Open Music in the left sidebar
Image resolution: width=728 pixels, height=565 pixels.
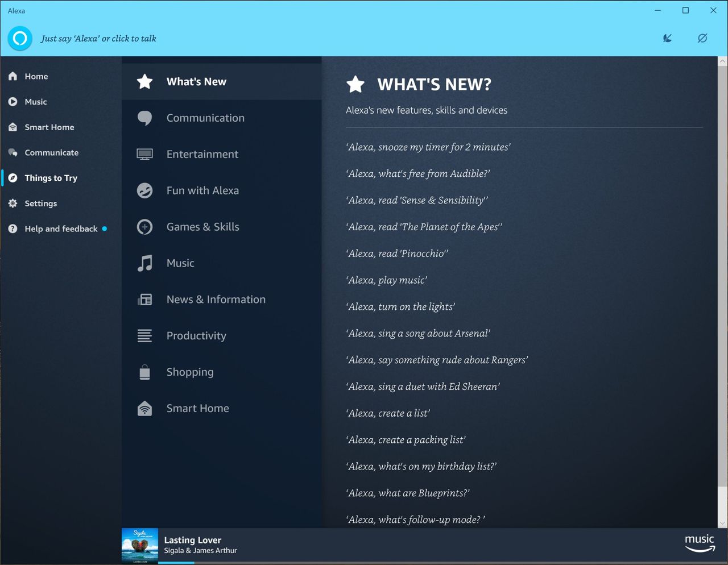pyautogui.click(x=36, y=102)
